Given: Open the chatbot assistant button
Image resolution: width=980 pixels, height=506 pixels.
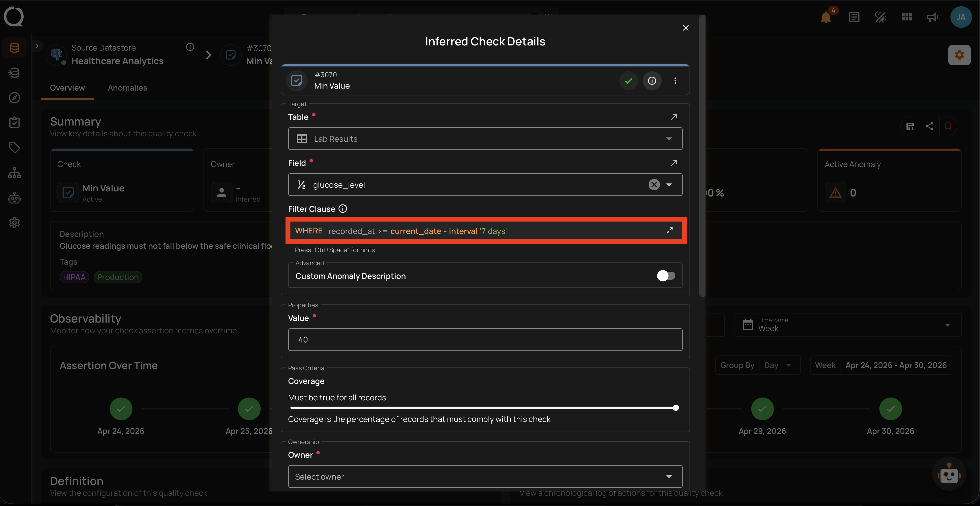Looking at the screenshot, I should point(949,474).
